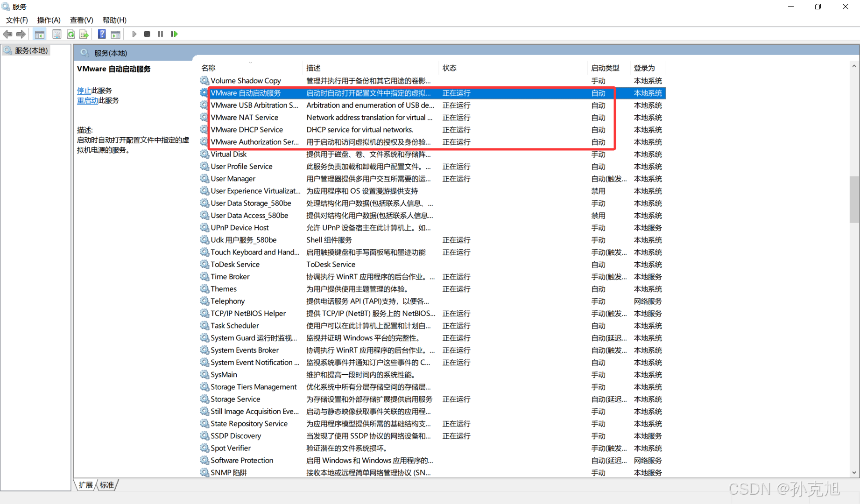Stop service with the square stop icon
Screen dimensions: 860x504
[147, 34]
